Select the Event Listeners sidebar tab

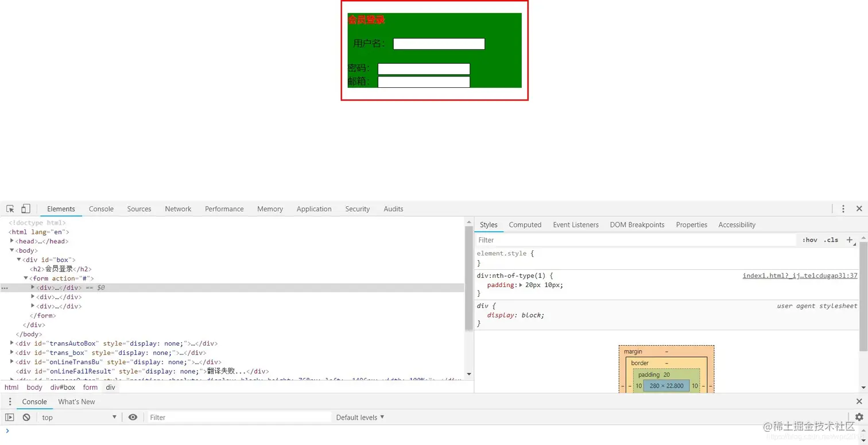[x=576, y=225]
